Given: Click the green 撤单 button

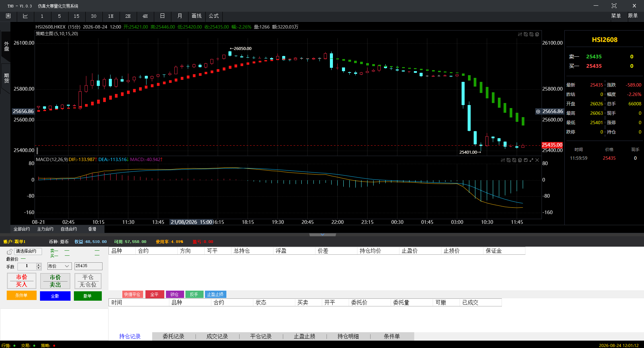Looking at the screenshot, I should tap(88, 296).
